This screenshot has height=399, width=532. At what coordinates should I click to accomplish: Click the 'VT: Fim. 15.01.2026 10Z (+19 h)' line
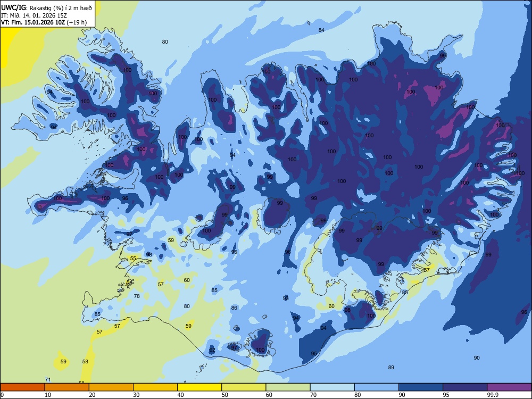point(44,22)
